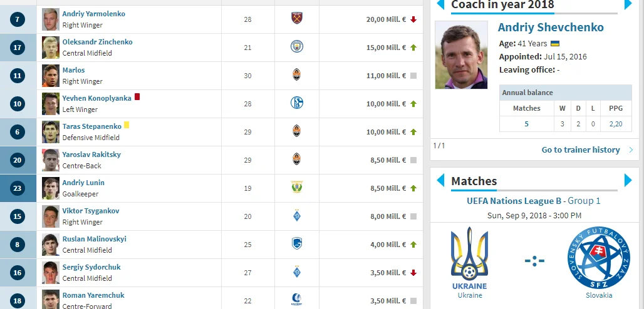The height and width of the screenshot is (309, 644).
Task: Click Leganes crest beside Andriy Lunin
Action: coord(297,188)
